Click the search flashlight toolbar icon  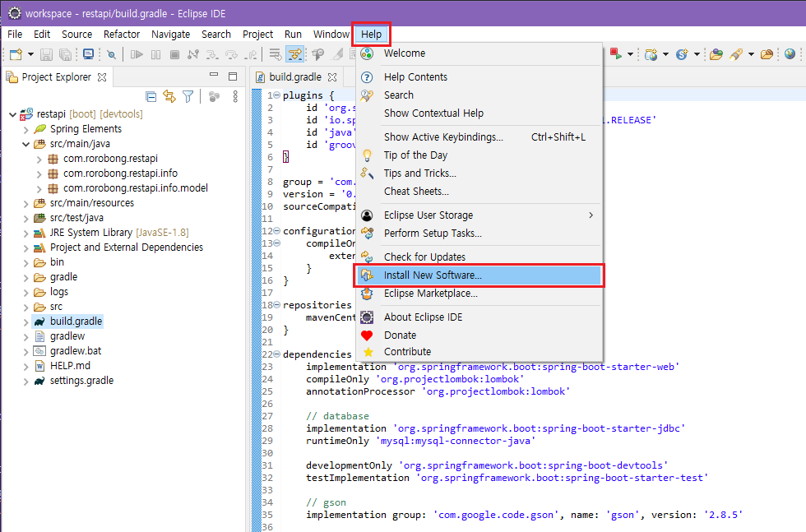click(736, 54)
